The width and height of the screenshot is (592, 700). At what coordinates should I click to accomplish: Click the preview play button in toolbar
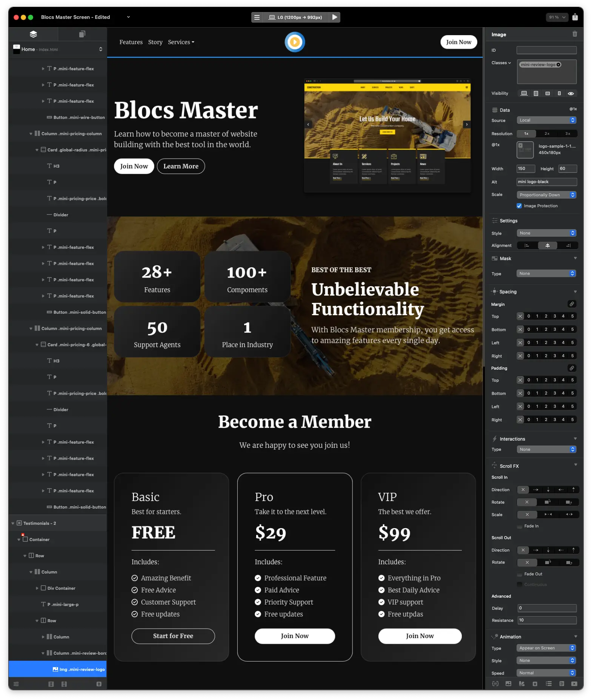click(x=334, y=17)
